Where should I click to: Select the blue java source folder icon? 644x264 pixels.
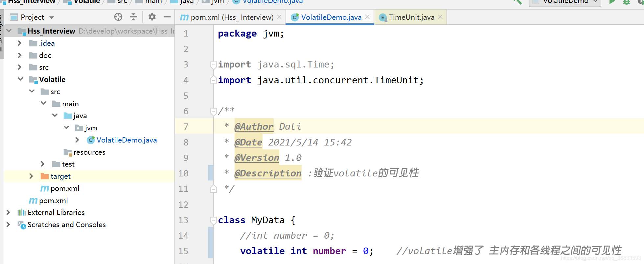(68, 116)
